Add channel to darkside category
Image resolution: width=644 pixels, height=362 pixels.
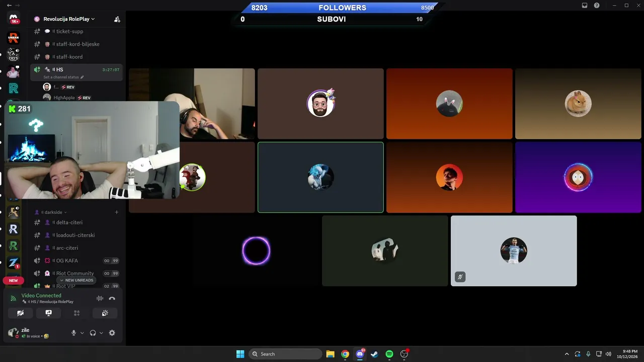117,212
